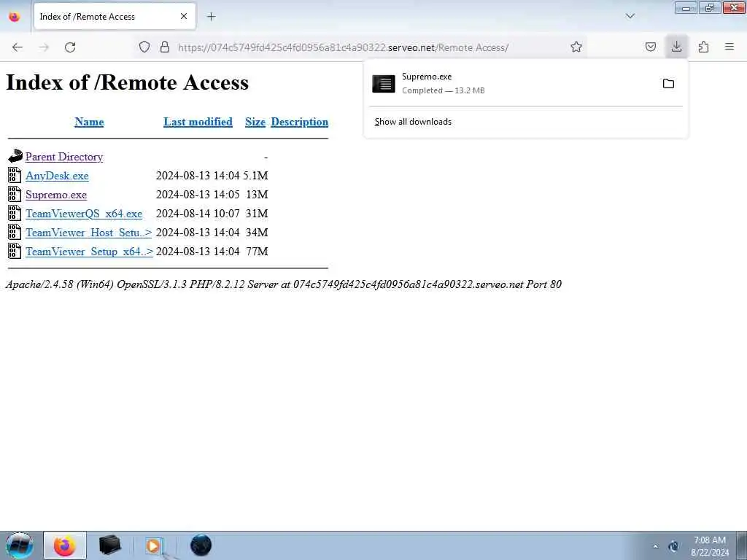Click Show all downloads

tap(413, 122)
